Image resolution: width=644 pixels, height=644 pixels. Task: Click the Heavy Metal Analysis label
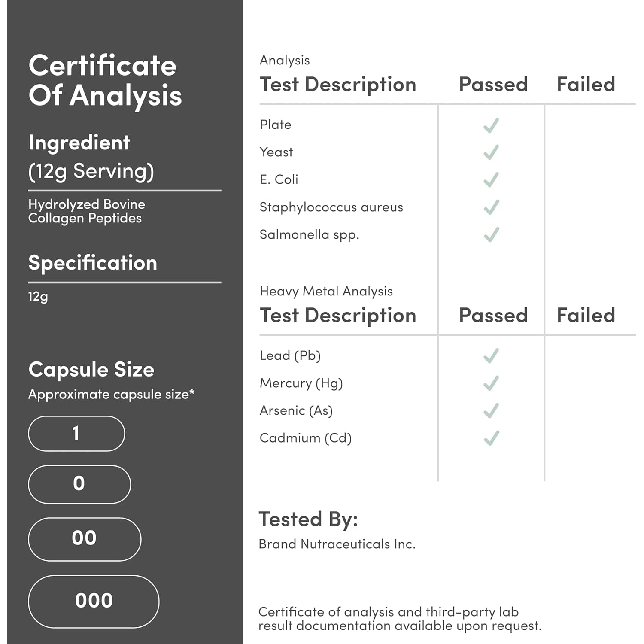[x=326, y=292]
